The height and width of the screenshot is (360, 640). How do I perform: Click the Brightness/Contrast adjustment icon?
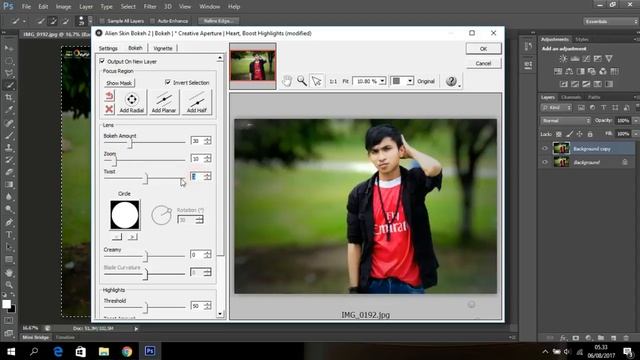(563, 59)
